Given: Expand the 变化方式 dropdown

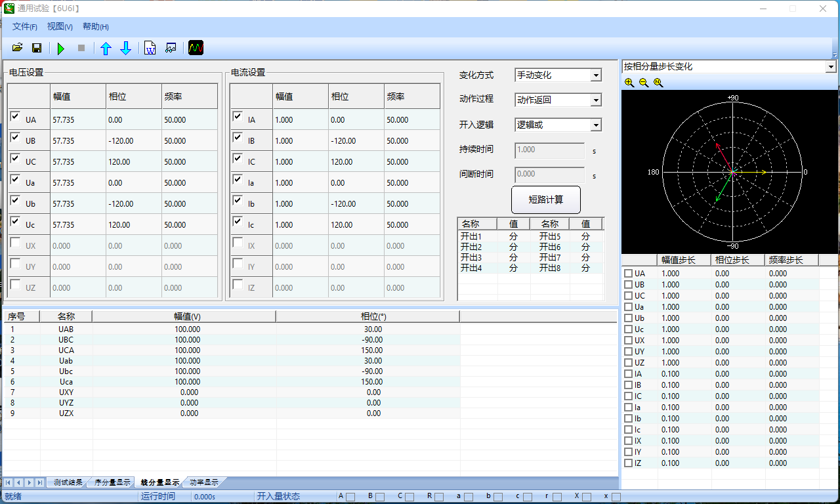Looking at the screenshot, I should [596, 75].
